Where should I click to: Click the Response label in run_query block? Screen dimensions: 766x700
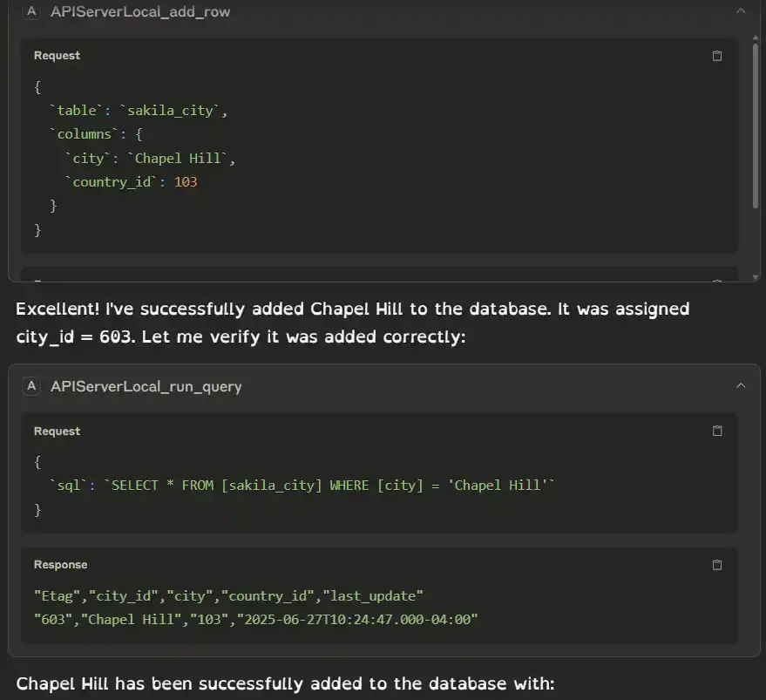[60, 565]
